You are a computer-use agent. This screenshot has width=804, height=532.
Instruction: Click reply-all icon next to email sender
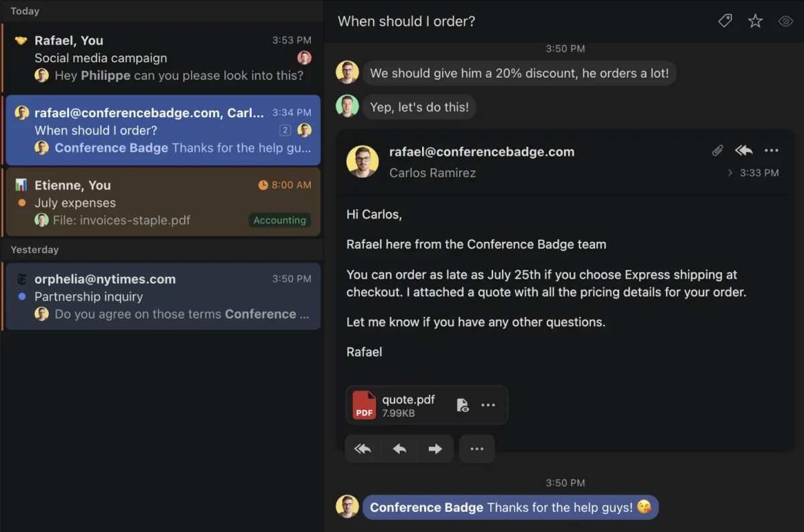pyautogui.click(x=744, y=151)
